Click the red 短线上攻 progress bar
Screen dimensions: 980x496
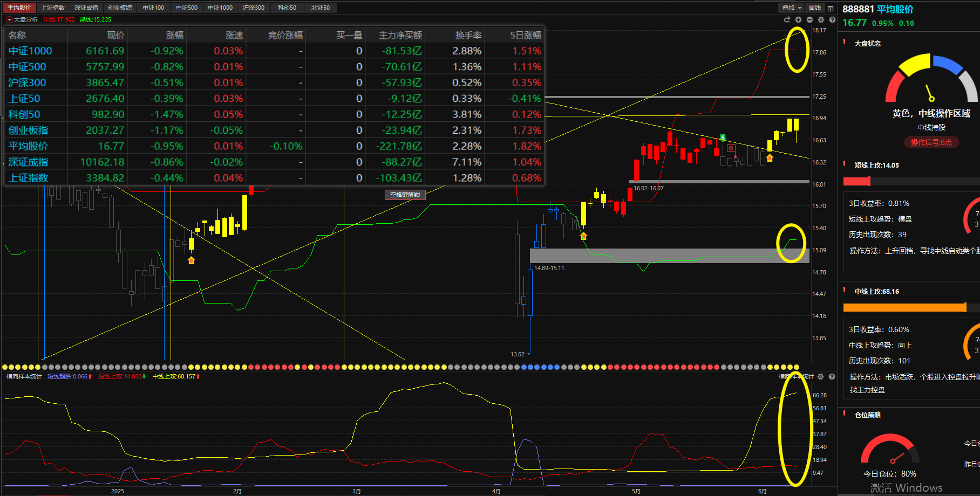click(857, 182)
